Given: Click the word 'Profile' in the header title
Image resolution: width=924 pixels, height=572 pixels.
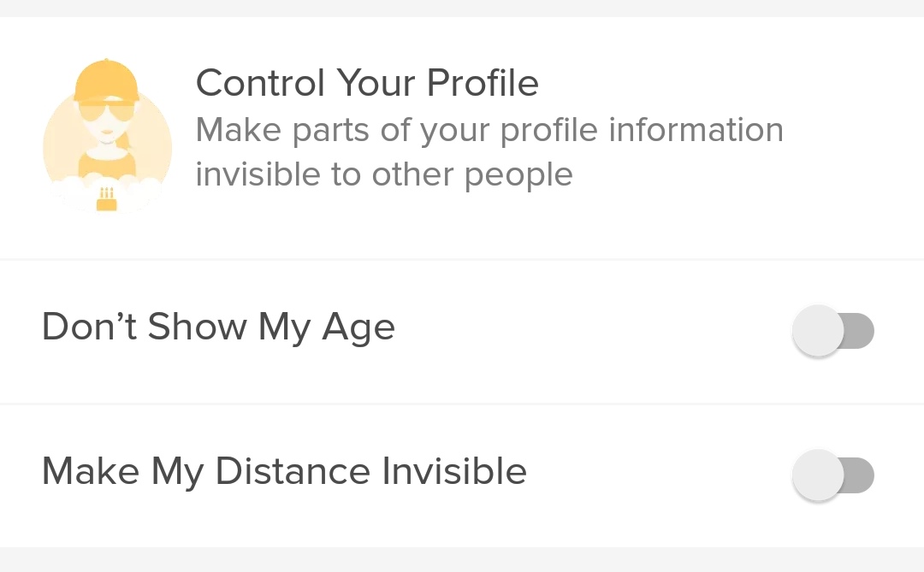Looking at the screenshot, I should [483, 84].
